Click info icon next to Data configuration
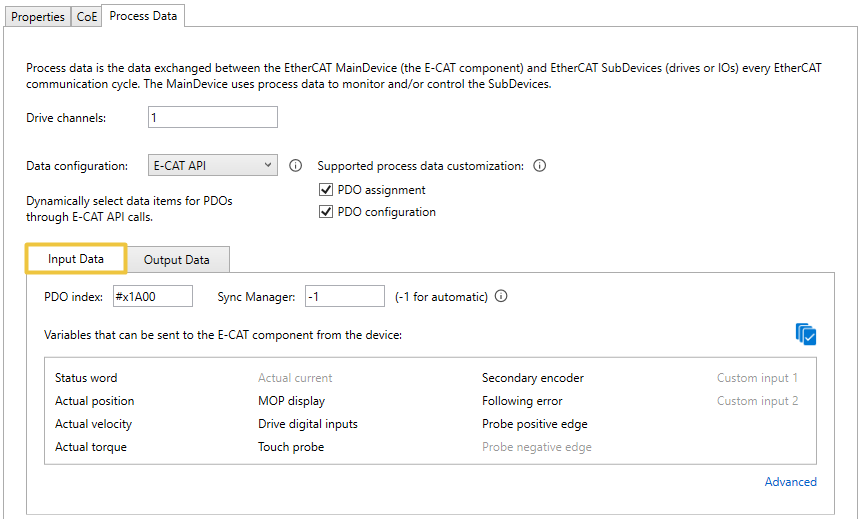 click(x=295, y=166)
